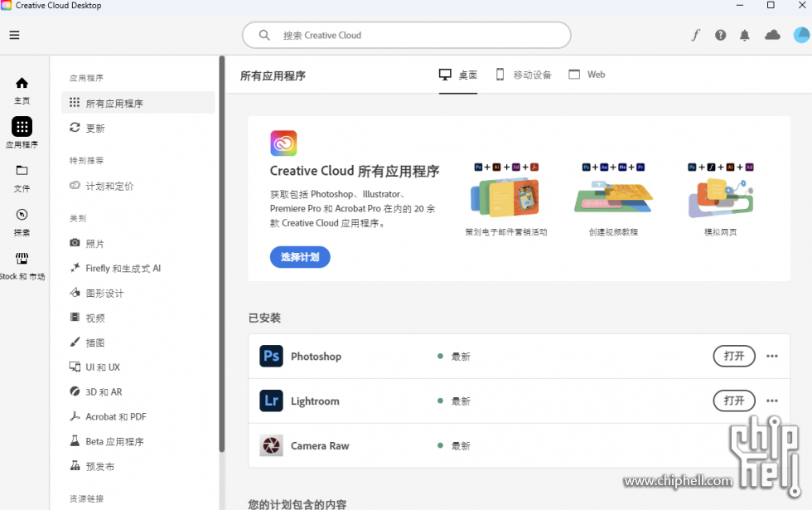Click Camera Raw's 最新 status label
The image size is (812, 510).
click(x=461, y=446)
